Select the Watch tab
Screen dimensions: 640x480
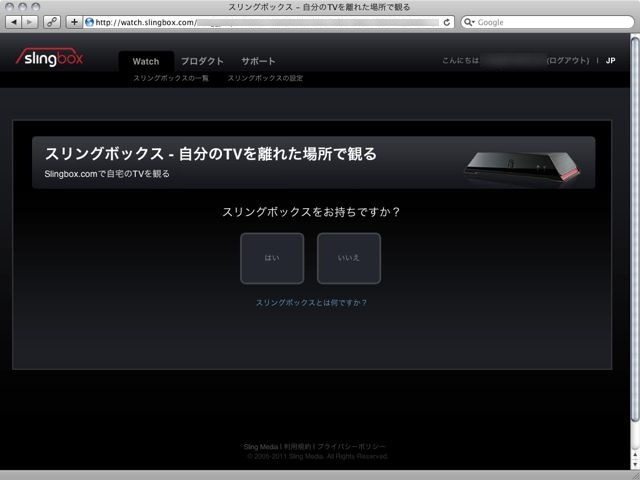pyautogui.click(x=146, y=61)
